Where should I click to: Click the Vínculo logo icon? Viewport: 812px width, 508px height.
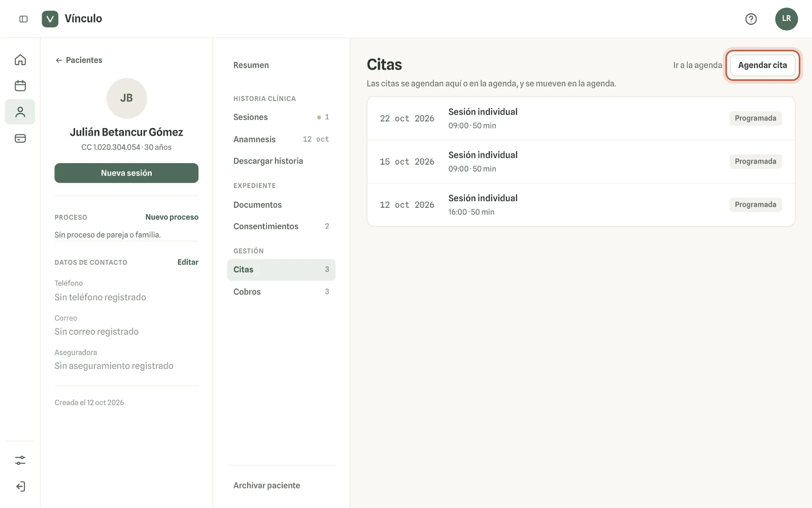50,19
